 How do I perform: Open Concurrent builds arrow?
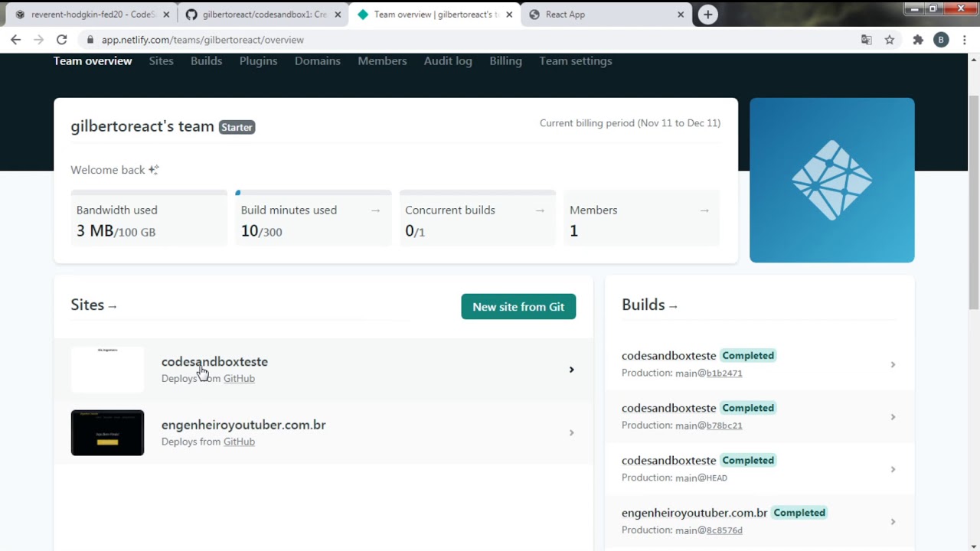coord(540,210)
